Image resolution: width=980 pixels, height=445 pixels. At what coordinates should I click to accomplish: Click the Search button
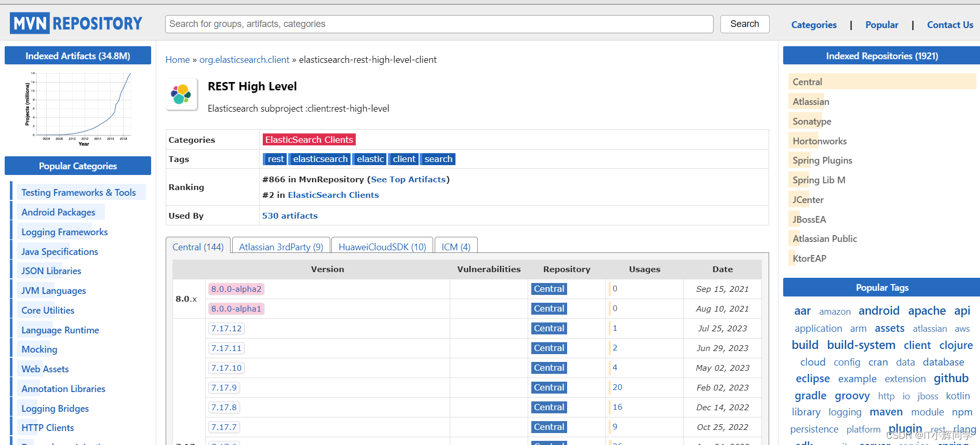coord(745,24)
